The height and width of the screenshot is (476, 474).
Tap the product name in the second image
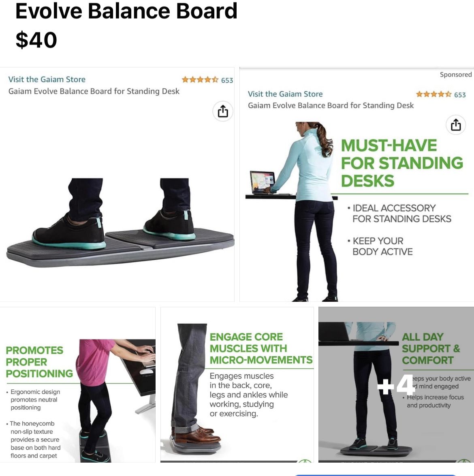click(x=331, y=105)
